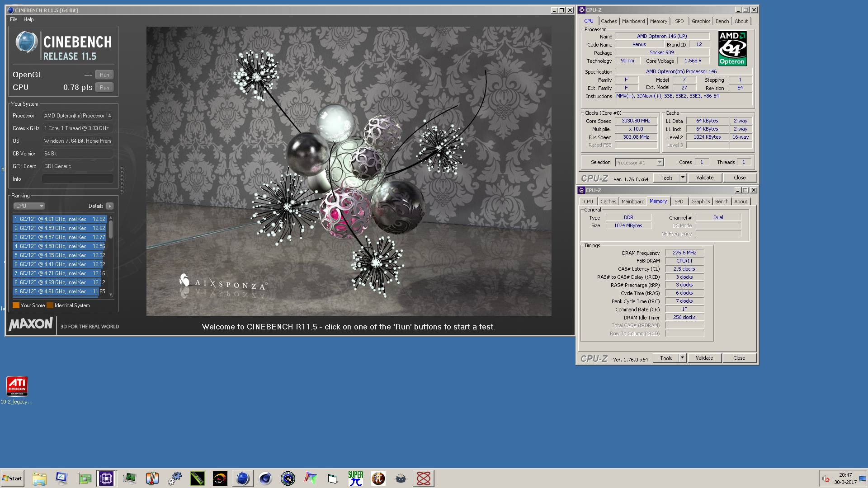This screenshot has height=488, width=868.
Task: Click scroll-down arrow of ranking list
Action: pyautogui.click(x=111, y=294)
